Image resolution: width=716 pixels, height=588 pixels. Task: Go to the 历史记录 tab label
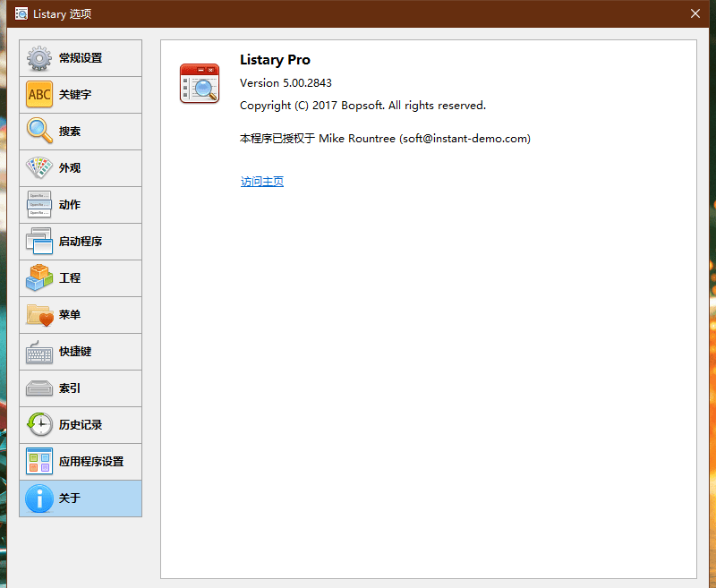tap(81, 425)
